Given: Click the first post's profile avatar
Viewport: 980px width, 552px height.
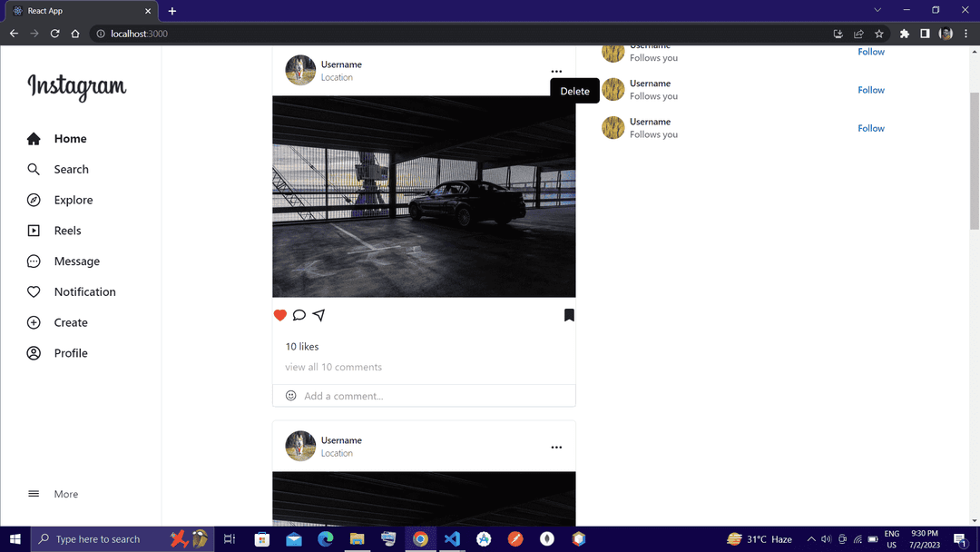Looking at the screenshot, I should click(300, 70).
